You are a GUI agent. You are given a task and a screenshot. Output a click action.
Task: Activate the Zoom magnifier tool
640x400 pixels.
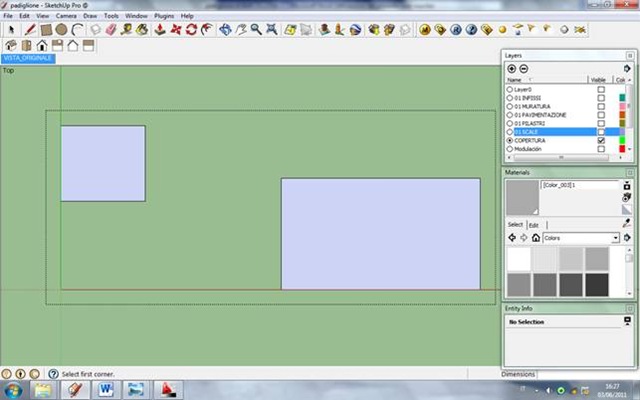click(258, 30)
